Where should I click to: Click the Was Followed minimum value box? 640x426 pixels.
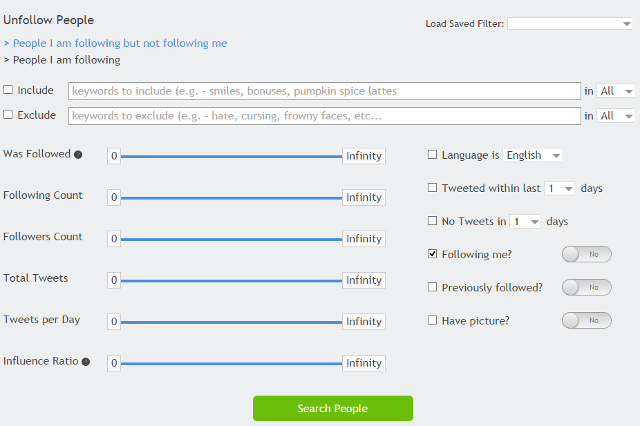tap(114, 156)
